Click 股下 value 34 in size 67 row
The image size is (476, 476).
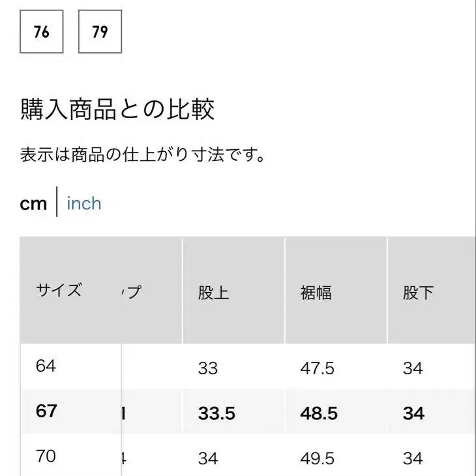[413, 413]
